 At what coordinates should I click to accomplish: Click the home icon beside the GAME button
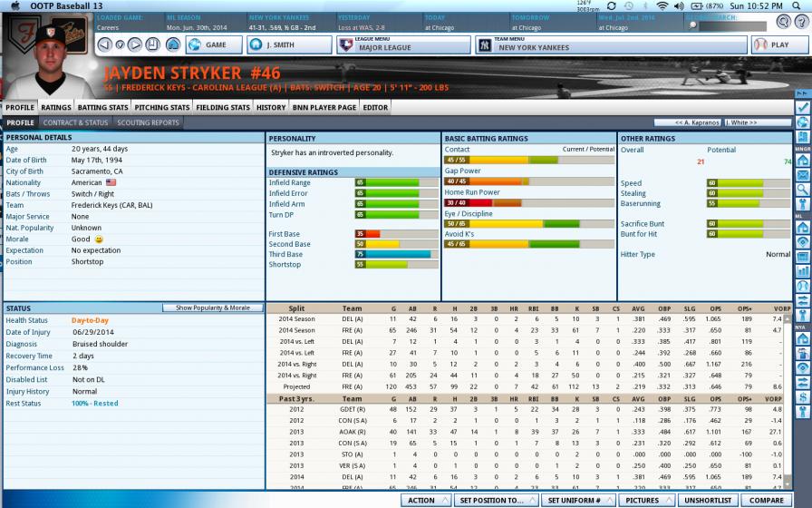click(173, 45)
